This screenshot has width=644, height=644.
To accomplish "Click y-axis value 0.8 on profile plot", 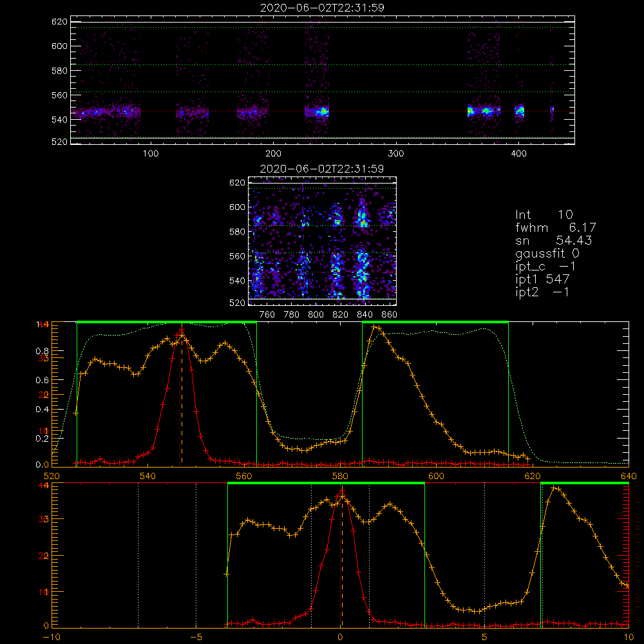I will point(43,351).
